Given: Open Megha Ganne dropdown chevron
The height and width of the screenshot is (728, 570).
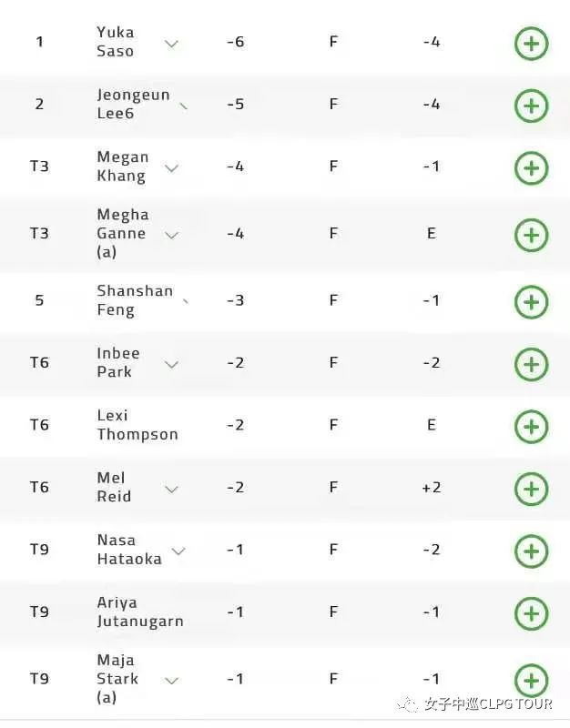Looking at the screenshot, I should (x=171, y=236).
